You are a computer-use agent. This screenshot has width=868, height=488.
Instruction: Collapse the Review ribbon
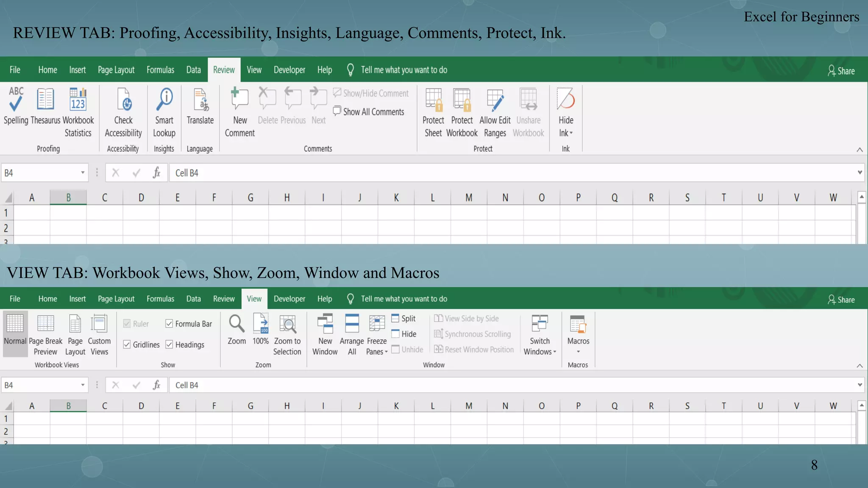pyautogui.click(x=860, y=150)
